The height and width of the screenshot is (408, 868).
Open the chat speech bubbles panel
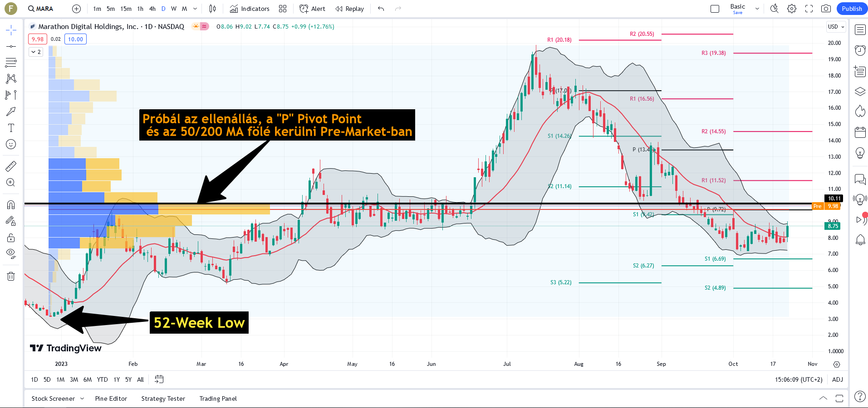click(860, 180)
